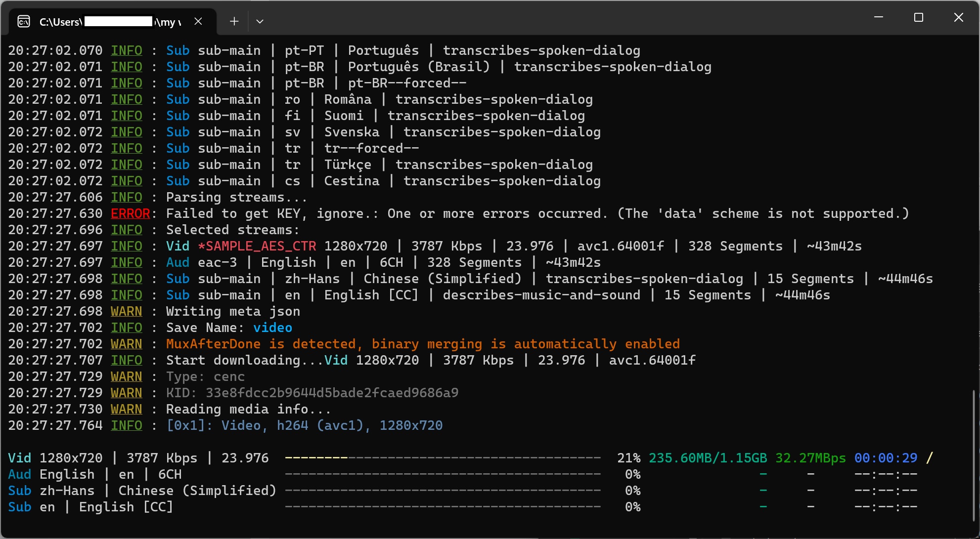Image resolution: width=980 pixels, height=539 pixels.
Task: Click the Aud English progress bar
Action: [443, 474]
